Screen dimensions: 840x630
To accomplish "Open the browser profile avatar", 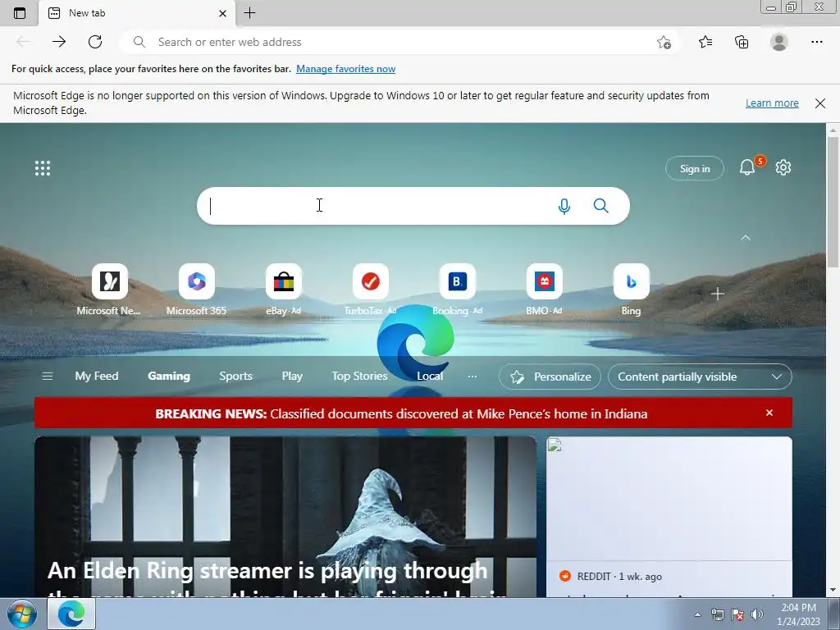I will [779, 42].
